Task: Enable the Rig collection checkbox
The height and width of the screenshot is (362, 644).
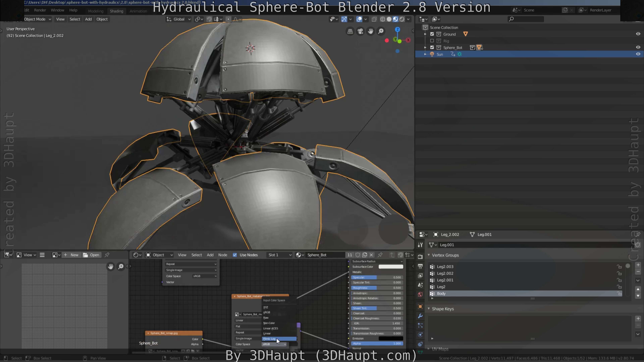Action: (432, 41)
